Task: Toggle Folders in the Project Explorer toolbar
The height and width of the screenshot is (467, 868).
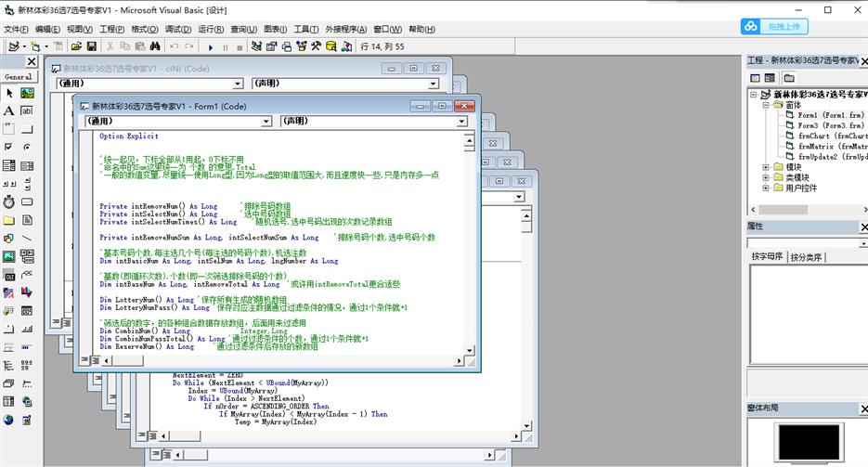Action: coord(789,78)
